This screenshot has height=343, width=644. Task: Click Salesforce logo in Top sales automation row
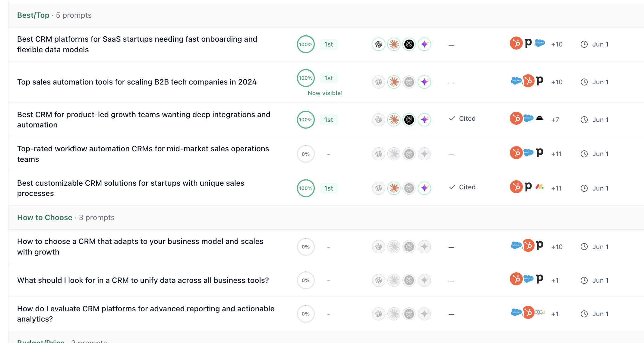point(516,81)
